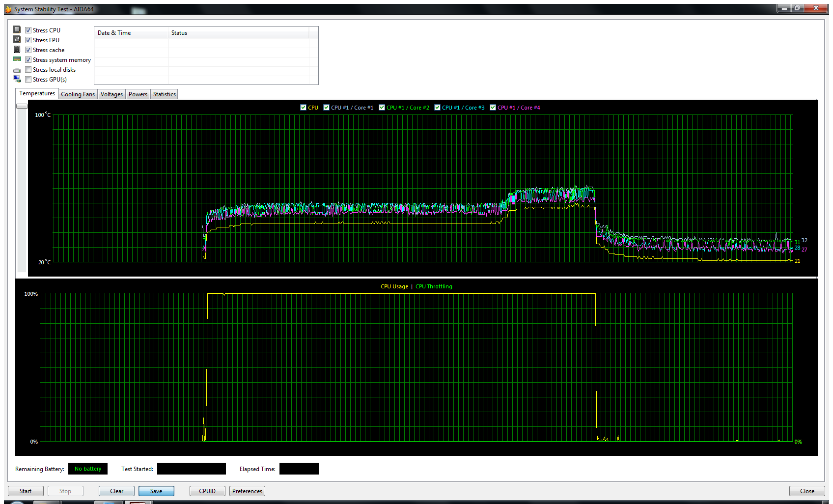Click the Elapsed Time field
833x504 pixels.
[299, 469]
